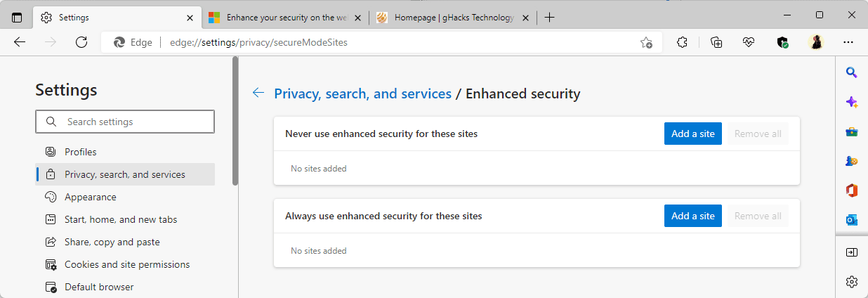Screen dimensions: 868x298
Task: Switch to gHacks Technology Homepage tab
Action: click(x=453, y=18)
